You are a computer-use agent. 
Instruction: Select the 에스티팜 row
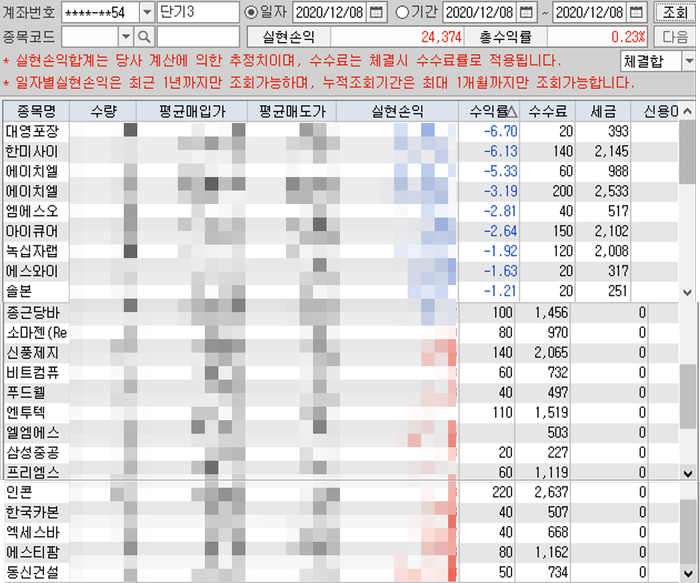pos(341,552)
